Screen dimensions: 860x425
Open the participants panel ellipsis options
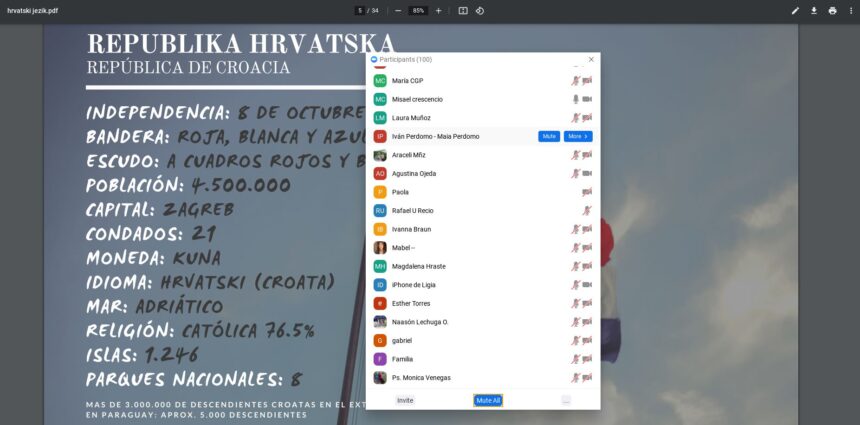[566, 400]
